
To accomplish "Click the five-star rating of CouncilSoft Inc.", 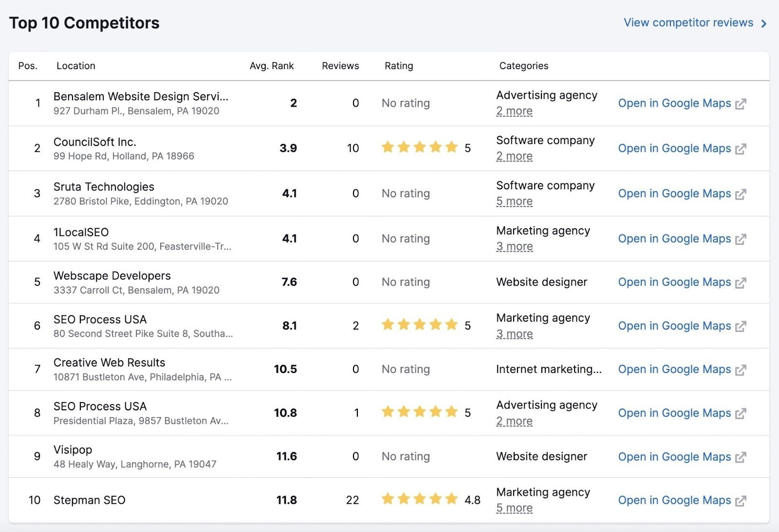I will pyautogui.click(x=420, y=147).
